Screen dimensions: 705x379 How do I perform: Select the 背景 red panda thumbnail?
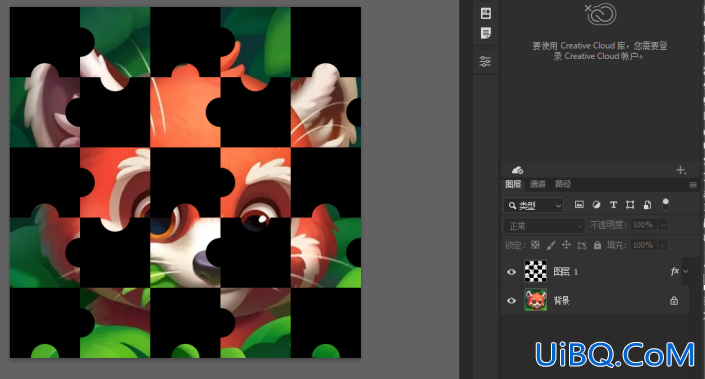tap(536, 300)
